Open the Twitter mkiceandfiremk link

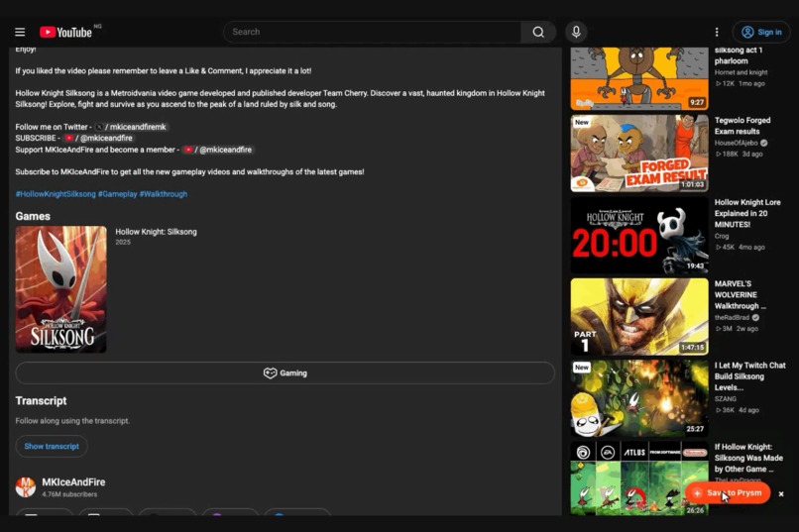(x=131, y=127)
